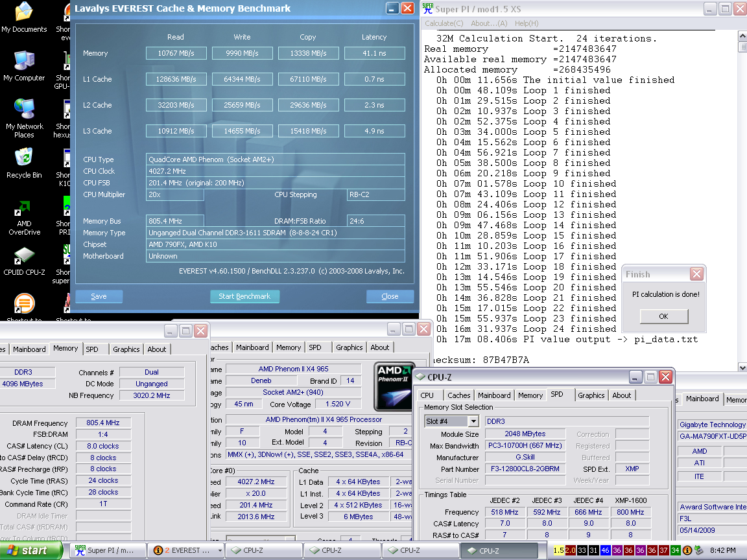Click the Deneb code name field
The height and width of the screenshot is (560, 747).
point(261,381)
